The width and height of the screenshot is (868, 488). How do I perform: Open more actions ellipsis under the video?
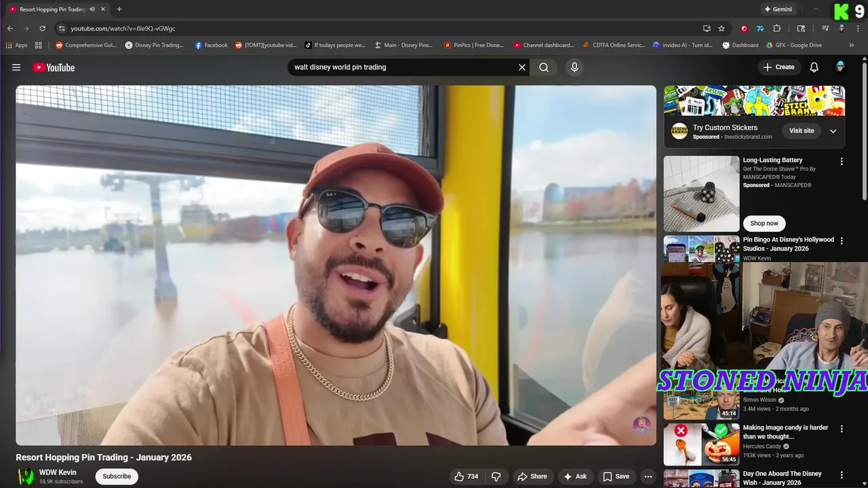(648, 476)
